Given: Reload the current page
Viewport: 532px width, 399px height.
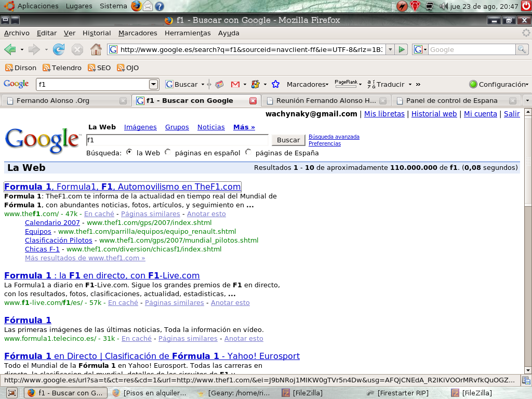Looking at the screenshot, I should [59, 49].
